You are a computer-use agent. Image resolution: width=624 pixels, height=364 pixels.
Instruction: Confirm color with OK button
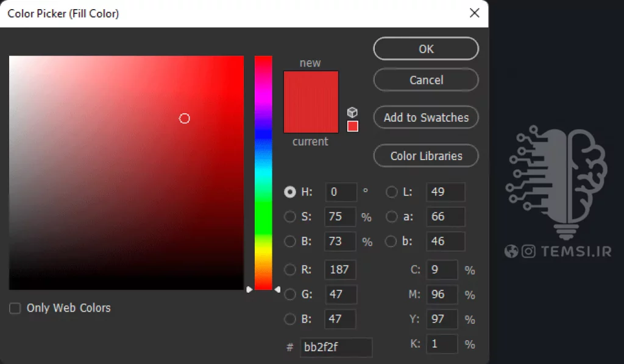tap(426, 49)
